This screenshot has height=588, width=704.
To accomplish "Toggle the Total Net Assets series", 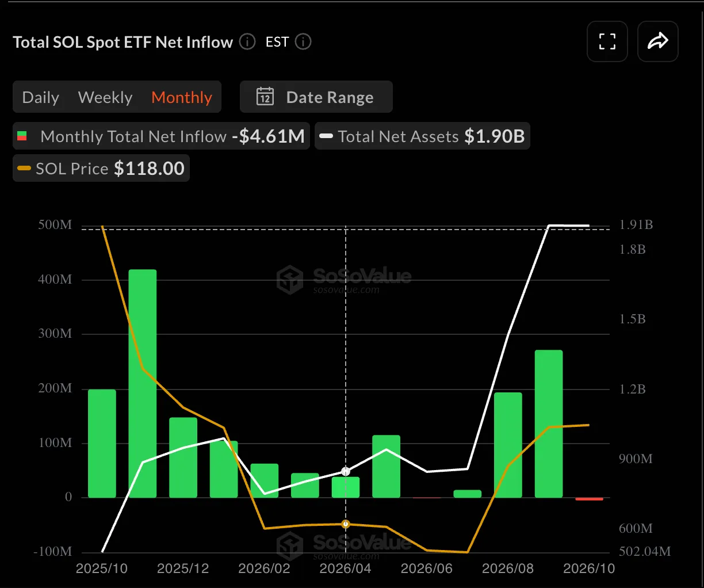I will click(422, 136).
